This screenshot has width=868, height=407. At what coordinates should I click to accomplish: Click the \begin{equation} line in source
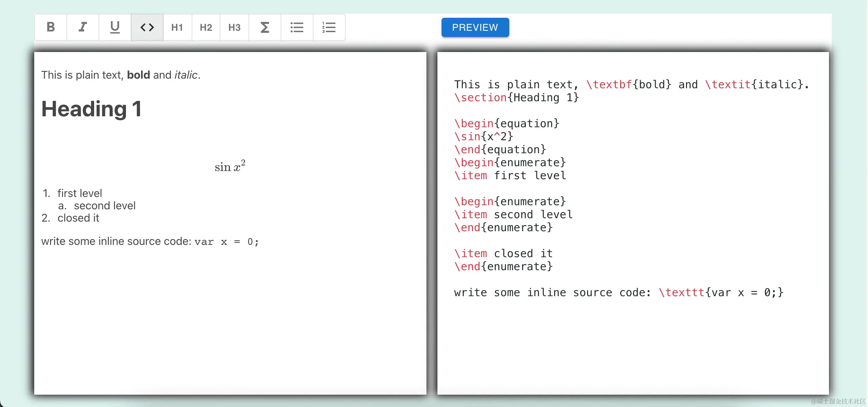(x=507, y=123)
